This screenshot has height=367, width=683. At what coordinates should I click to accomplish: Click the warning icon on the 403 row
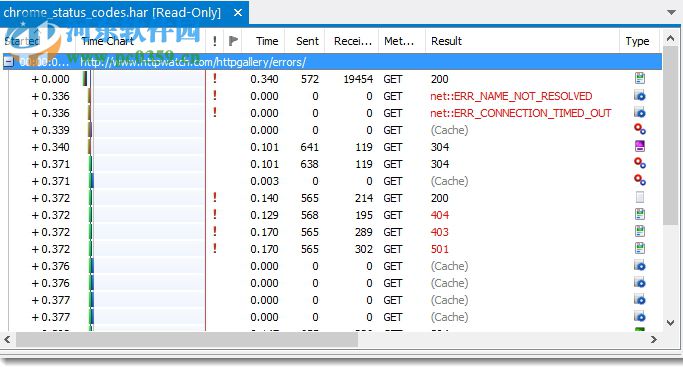coord(215,232)
